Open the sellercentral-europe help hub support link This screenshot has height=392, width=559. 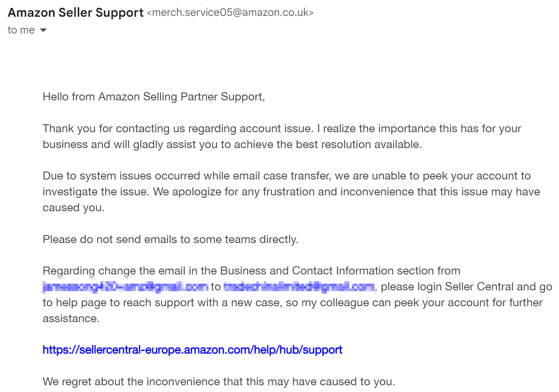coord(193,350)
